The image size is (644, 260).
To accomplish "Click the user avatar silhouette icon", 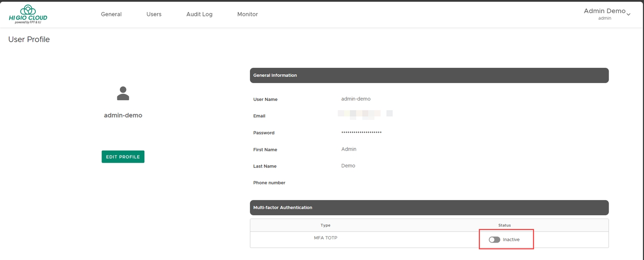I will pos(123,93).
